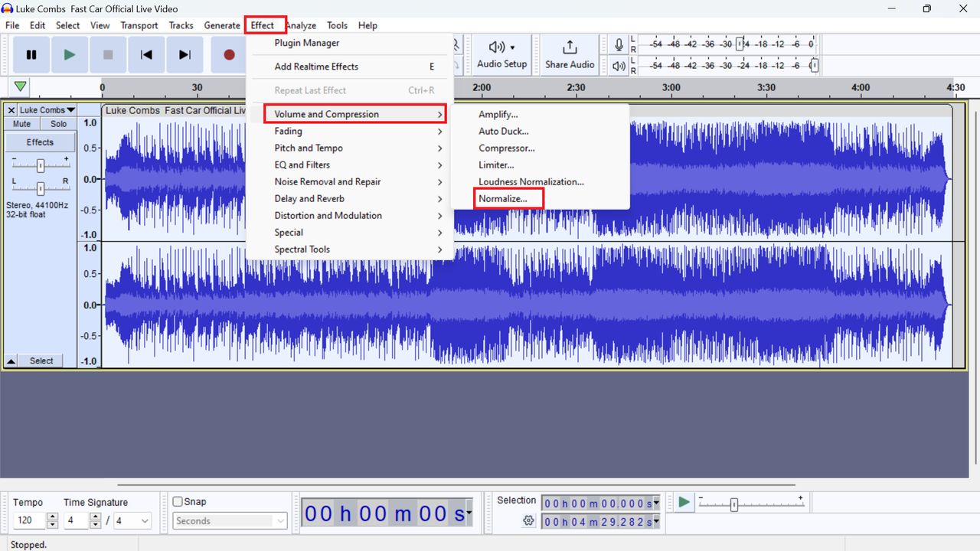Select the Skip to End icon
Viewport: 980px width, 551px height.
pos(185,54)
